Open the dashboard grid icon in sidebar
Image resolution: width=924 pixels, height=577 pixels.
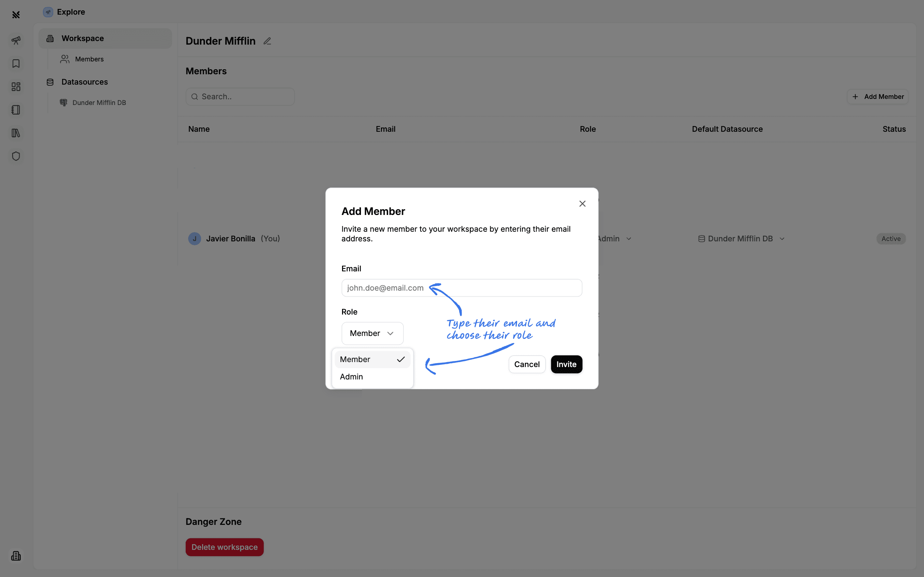click(x=16, y=87)
